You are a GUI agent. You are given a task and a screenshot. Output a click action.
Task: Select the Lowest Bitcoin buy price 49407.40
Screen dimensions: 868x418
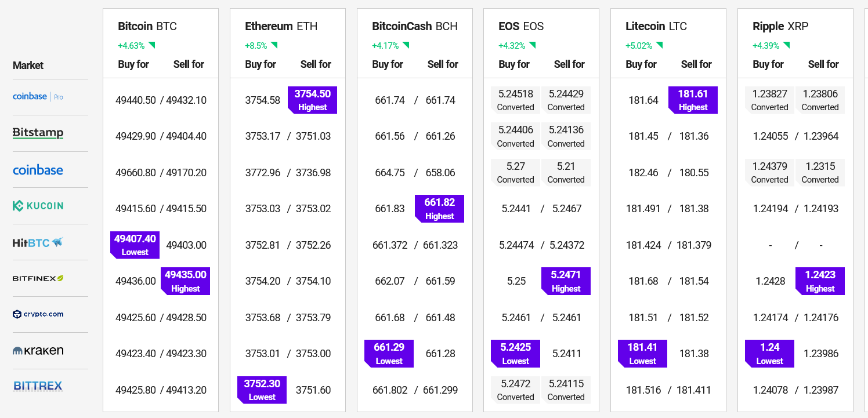pyautogui.click(x=135, y=245)
